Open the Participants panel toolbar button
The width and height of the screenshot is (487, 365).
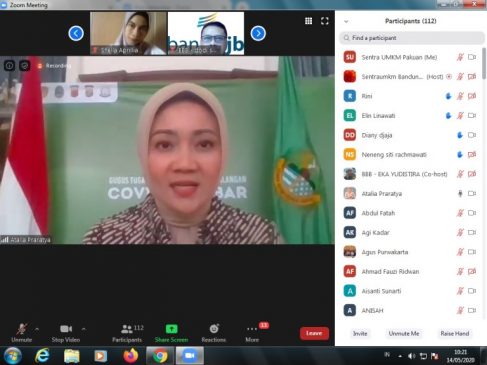point(127,333)
